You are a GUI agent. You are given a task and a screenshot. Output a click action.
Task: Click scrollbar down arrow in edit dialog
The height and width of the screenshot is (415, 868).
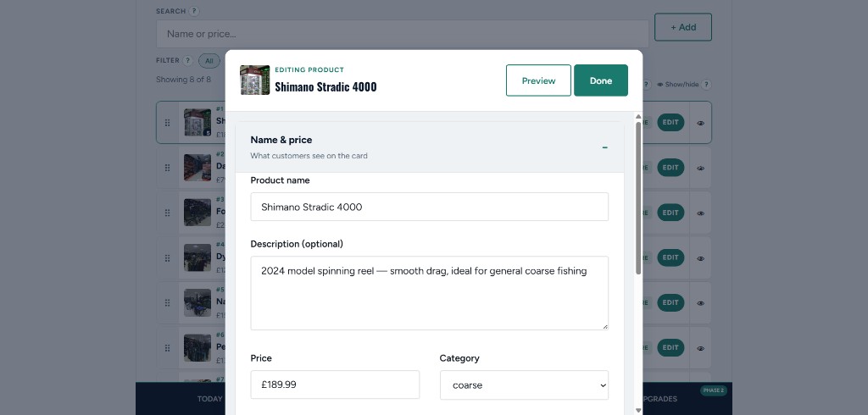click(x=638, y=411)
